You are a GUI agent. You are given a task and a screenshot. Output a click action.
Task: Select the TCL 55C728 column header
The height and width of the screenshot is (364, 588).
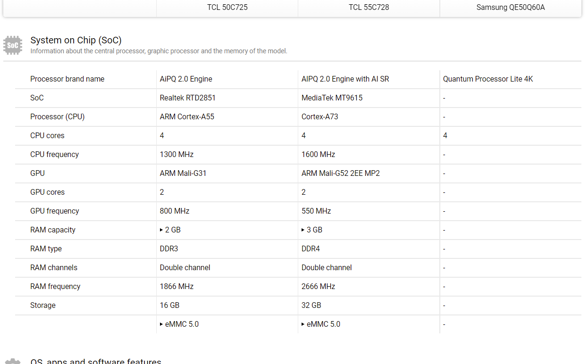point(369,8)
